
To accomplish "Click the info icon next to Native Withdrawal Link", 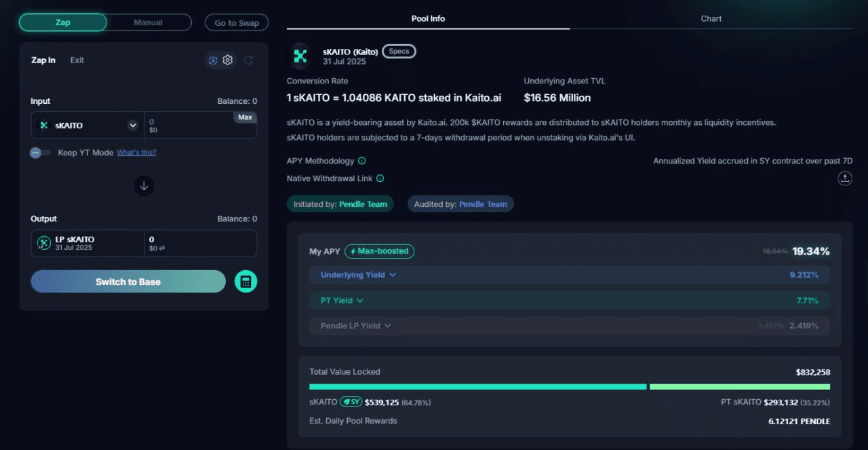I will pyautogui.click(x=380, y=179).
